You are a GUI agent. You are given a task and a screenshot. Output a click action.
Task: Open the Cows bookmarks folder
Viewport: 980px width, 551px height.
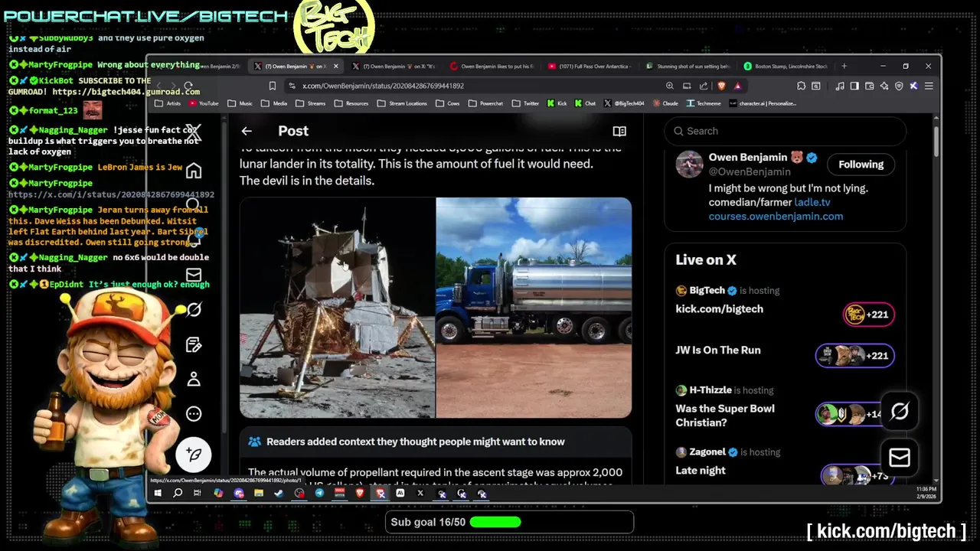pos(448,103)
